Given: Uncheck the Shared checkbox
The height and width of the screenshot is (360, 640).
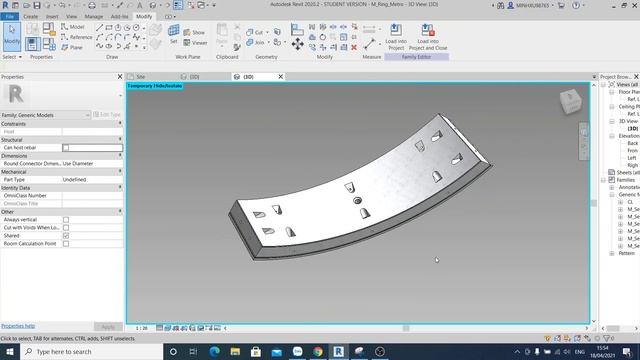Looking at the screenshot, I should tap(66, 236).
